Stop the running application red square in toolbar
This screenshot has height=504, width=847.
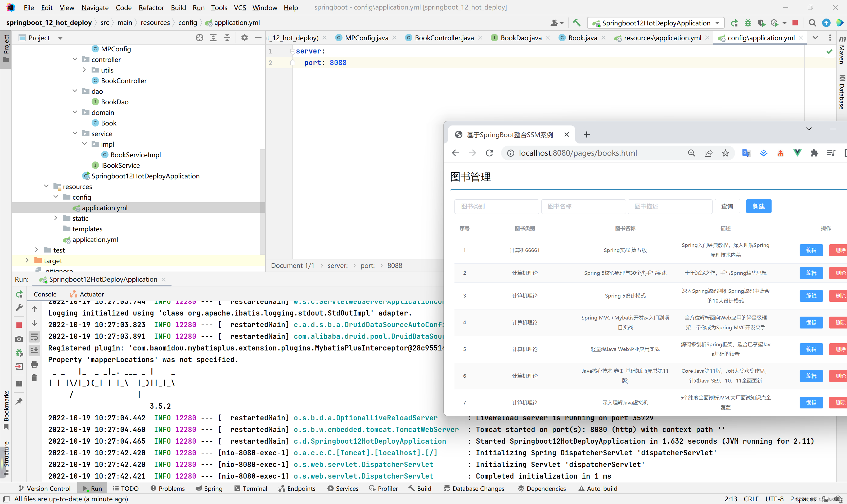pyautogui.click(x=795, y=23)
